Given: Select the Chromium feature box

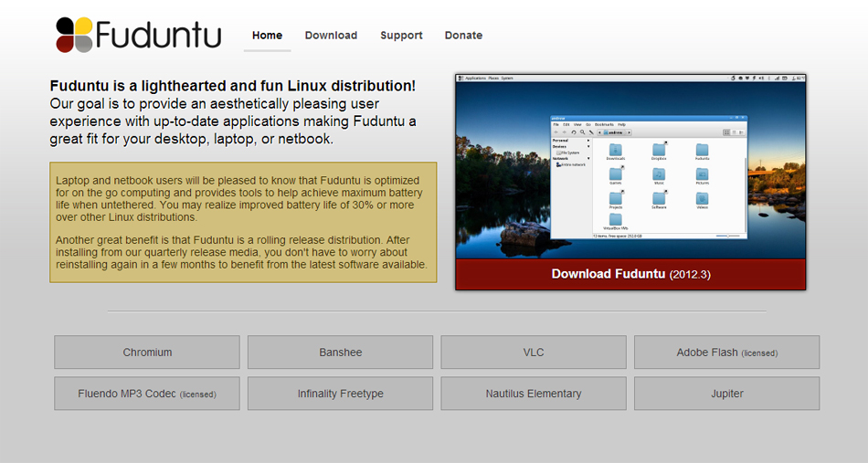Looking at the screenshot, I should pyautogui.click(x=147, y=353).
